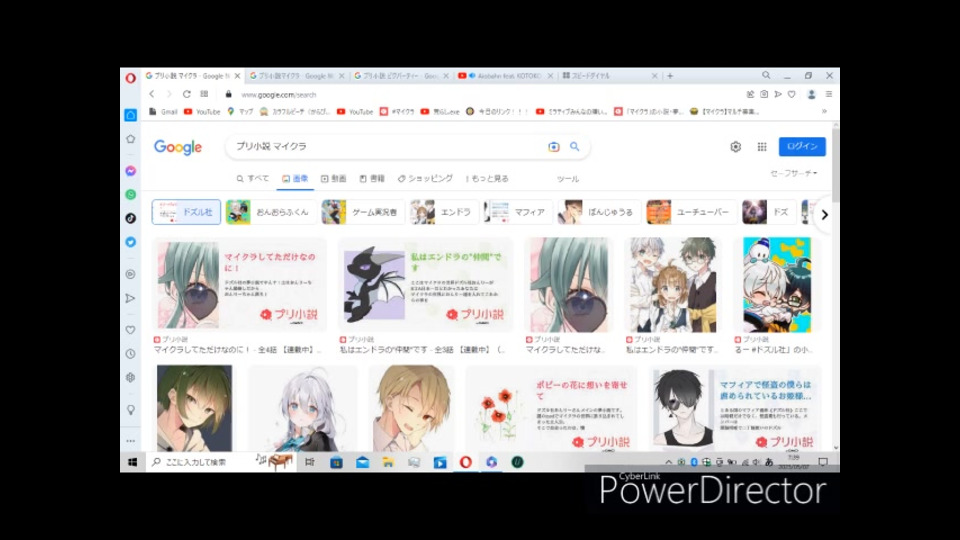
Task: Open the マイクラしてただけなのに image result
Action: (x=239, y=285)
